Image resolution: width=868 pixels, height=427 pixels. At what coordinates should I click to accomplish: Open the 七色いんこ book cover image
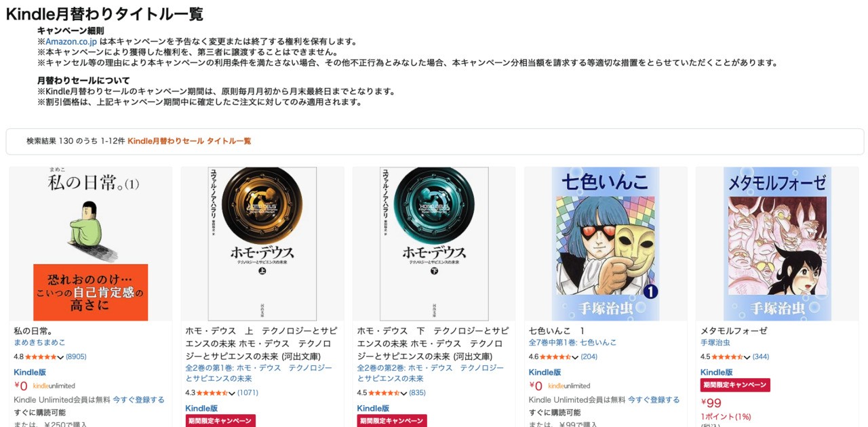coord(605,244)
